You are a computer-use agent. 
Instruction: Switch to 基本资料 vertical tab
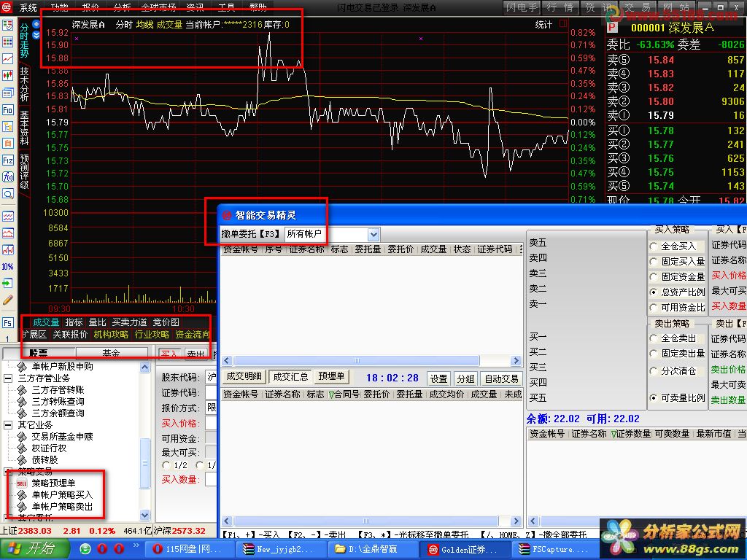click(x=24, y=128)
